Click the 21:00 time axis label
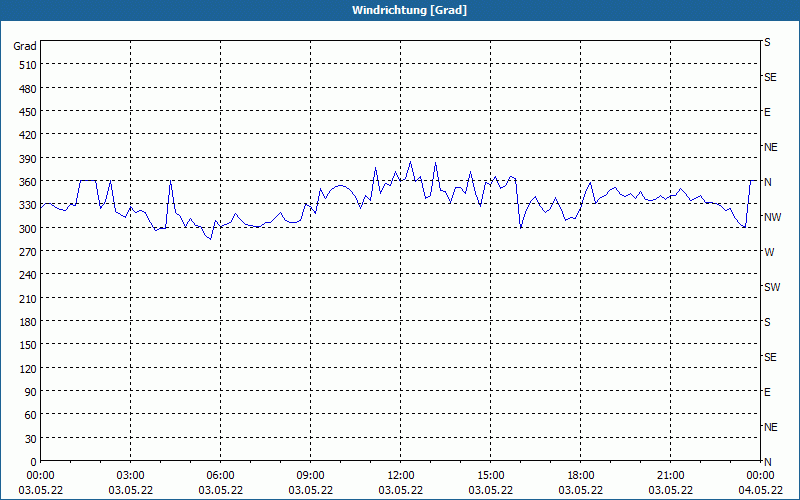This screenshot has width=800, height=500. pos(670,476)
